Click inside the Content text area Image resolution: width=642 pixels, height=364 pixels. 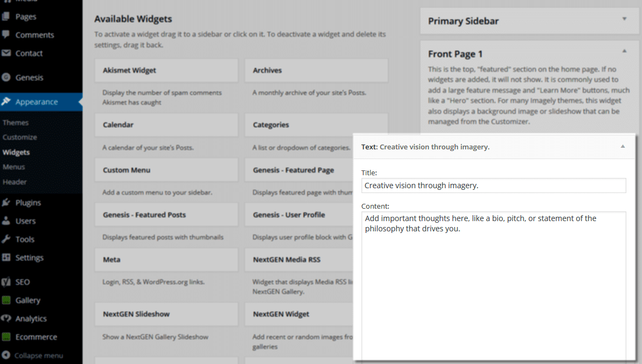[494, 286]
